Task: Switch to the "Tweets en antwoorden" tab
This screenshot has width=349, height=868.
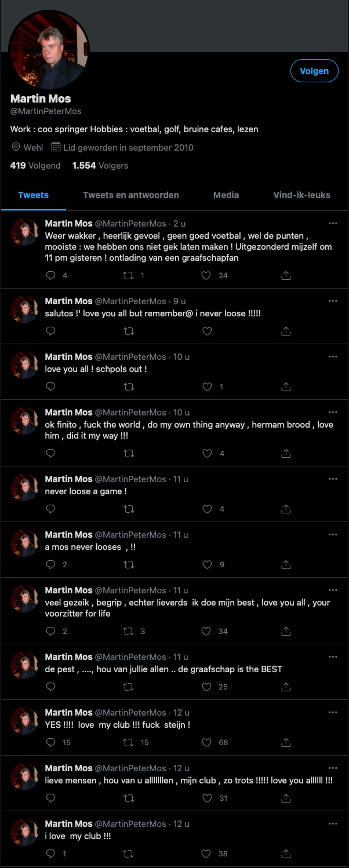Action: (130, 195)
